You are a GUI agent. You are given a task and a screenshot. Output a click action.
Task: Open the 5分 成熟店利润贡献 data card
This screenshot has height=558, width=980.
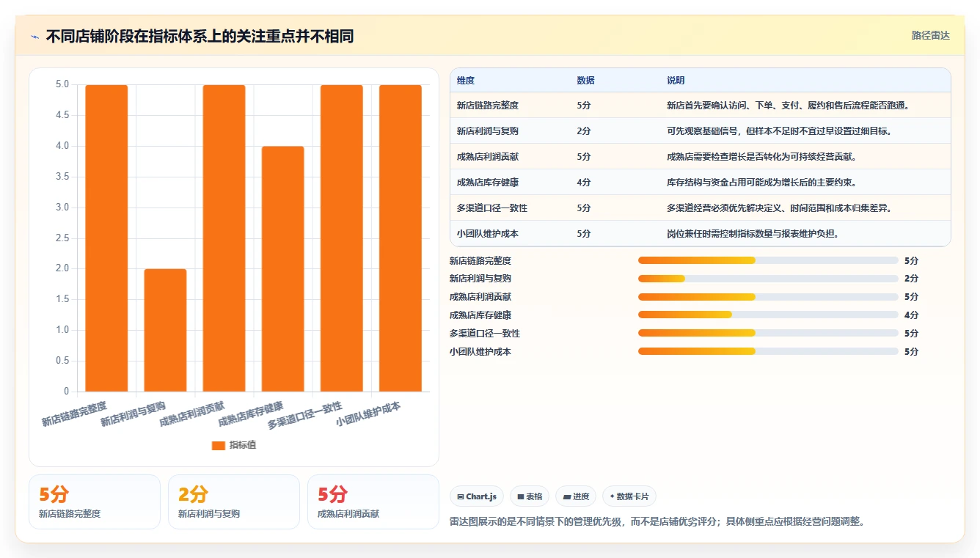coord(373,502)
